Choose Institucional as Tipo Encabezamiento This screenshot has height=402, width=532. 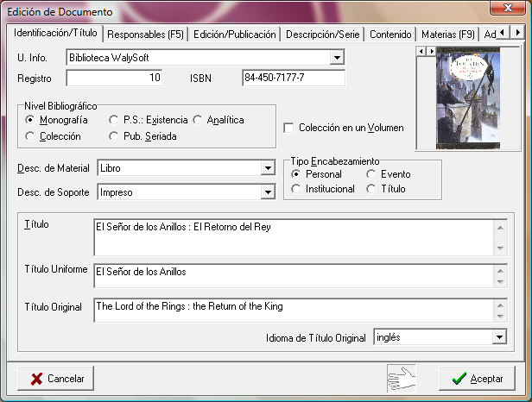(x=298, y=189)
